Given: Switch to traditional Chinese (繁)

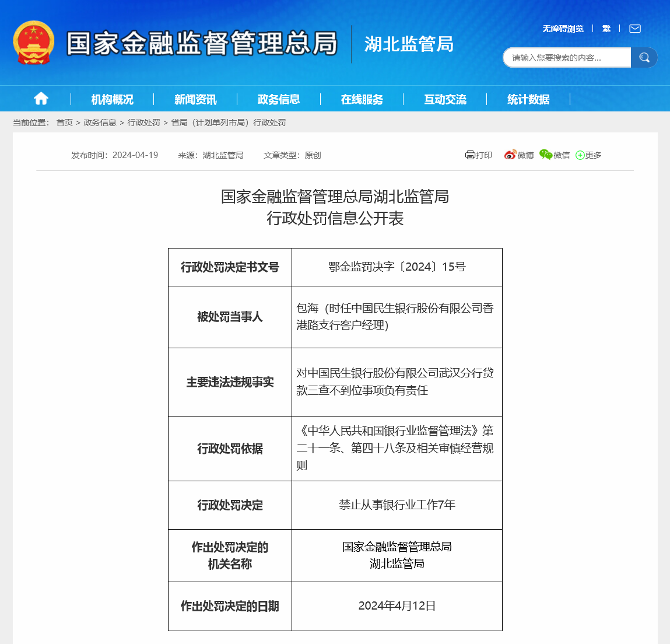Looking at the screenshot, I should click(x=606, y=29).
